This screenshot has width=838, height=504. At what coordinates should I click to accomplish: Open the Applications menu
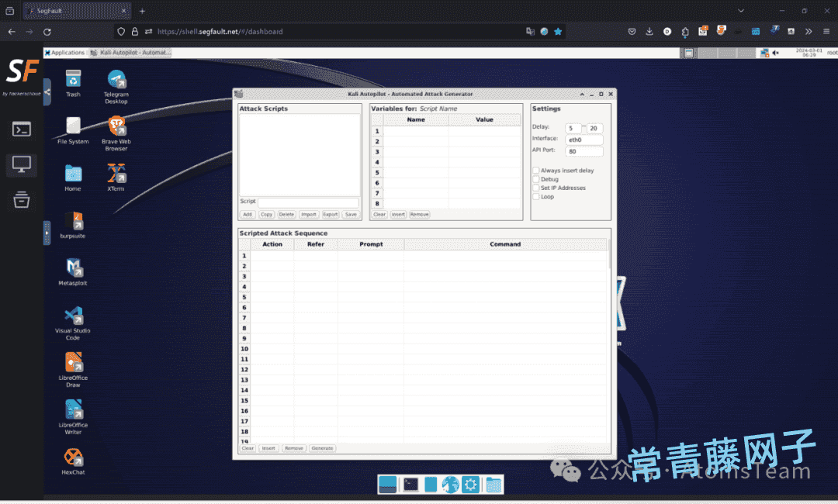64,52
